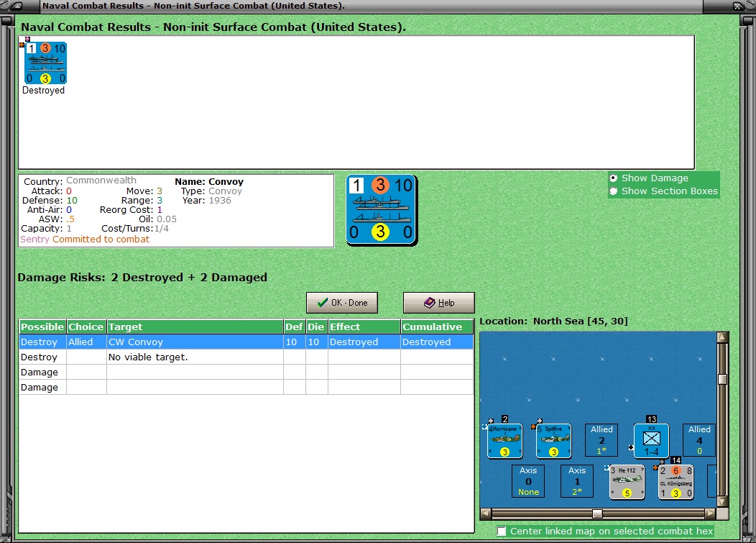Click the window system icon in title bar
Viewport: 756px width, 543px height.
point(15,6)
